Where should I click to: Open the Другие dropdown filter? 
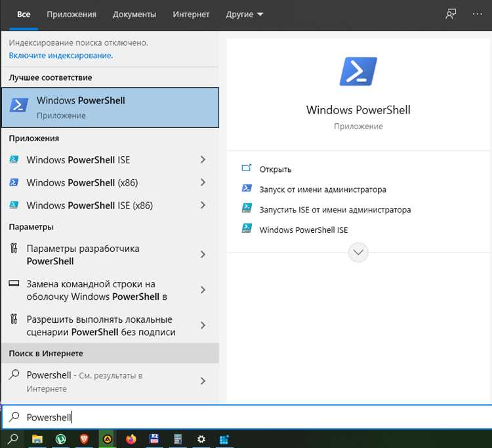(244, 14)
